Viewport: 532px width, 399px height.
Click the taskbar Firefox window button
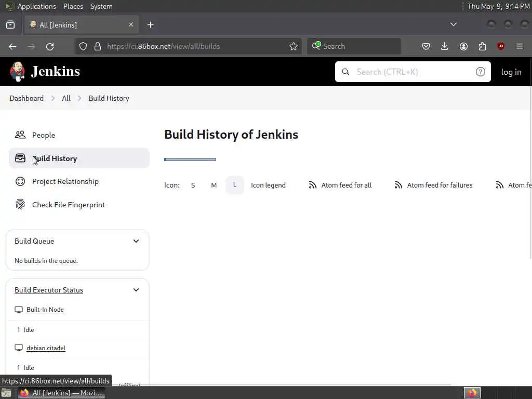tap(61, 393)
